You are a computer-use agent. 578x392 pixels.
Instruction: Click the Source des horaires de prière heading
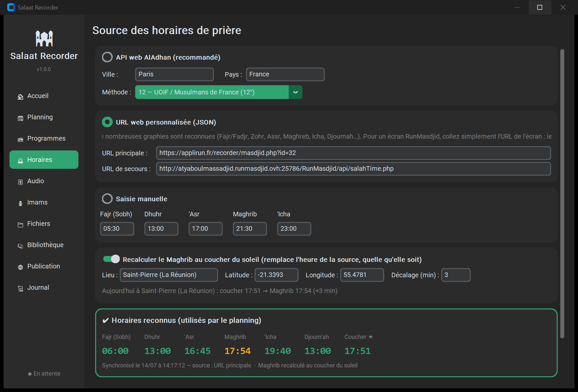(x=167, y=30)
